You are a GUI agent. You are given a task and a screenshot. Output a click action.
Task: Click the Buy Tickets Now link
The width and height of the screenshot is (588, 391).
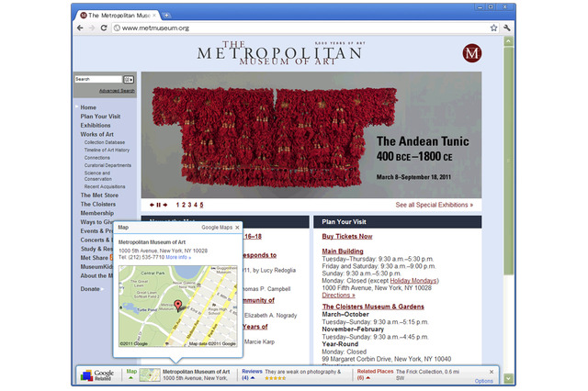(347, 236)
